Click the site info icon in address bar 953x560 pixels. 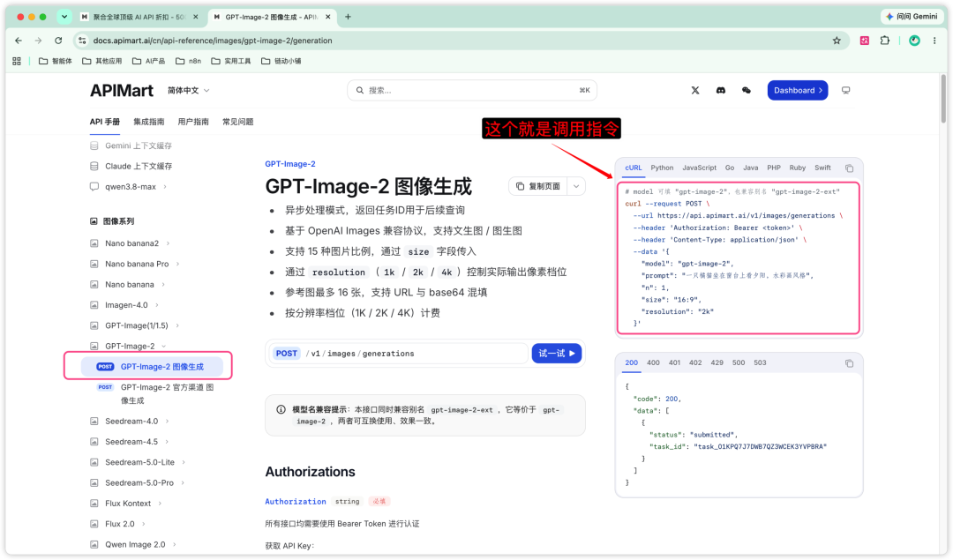pyautogui.click(x=82, y=41)
